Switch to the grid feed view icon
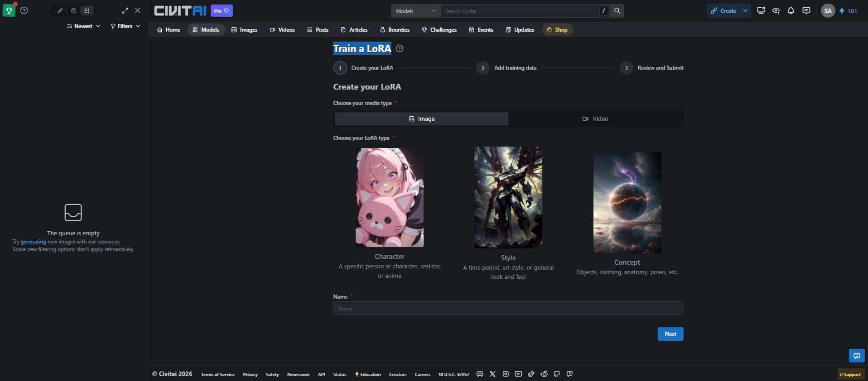 [87, 10]
